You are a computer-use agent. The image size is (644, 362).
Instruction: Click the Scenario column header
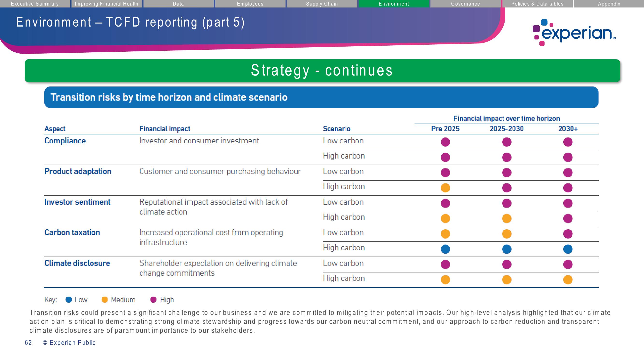point(336,129)
